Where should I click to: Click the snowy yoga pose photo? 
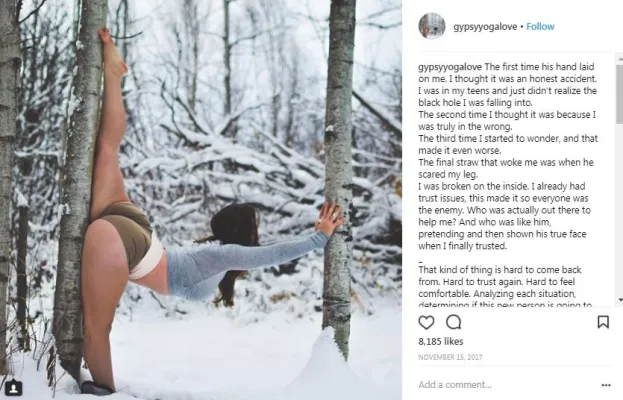pyautogui.click(x=201, y=200)
